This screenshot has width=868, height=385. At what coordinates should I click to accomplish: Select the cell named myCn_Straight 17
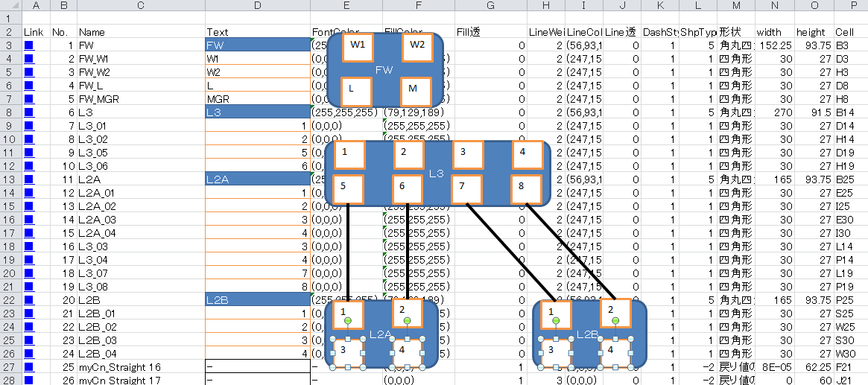tap(141, 380)
